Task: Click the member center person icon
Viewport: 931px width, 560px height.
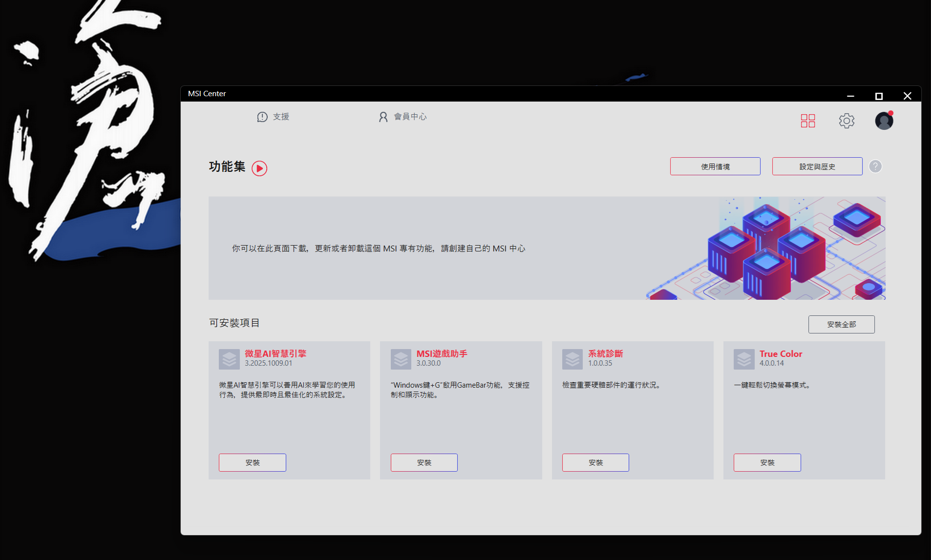Action: [383, 117]
